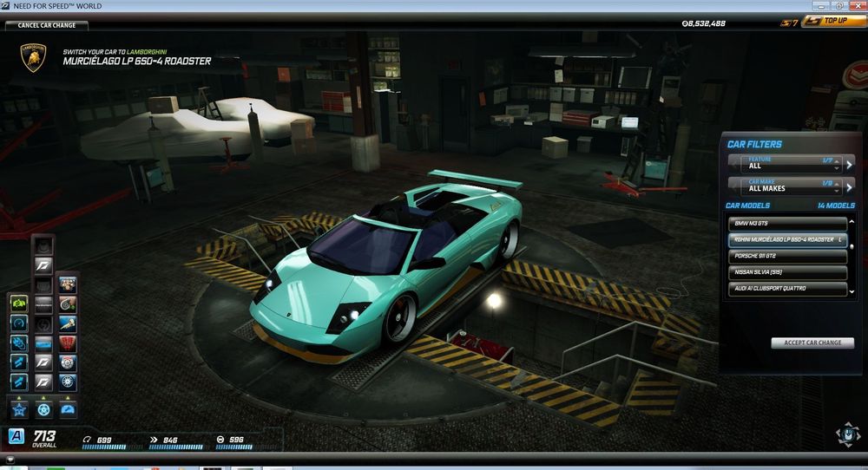Viewport: 868px width, 470px height.
Task: Click the handling wheel icon beside 596
Action: [220, 440]
